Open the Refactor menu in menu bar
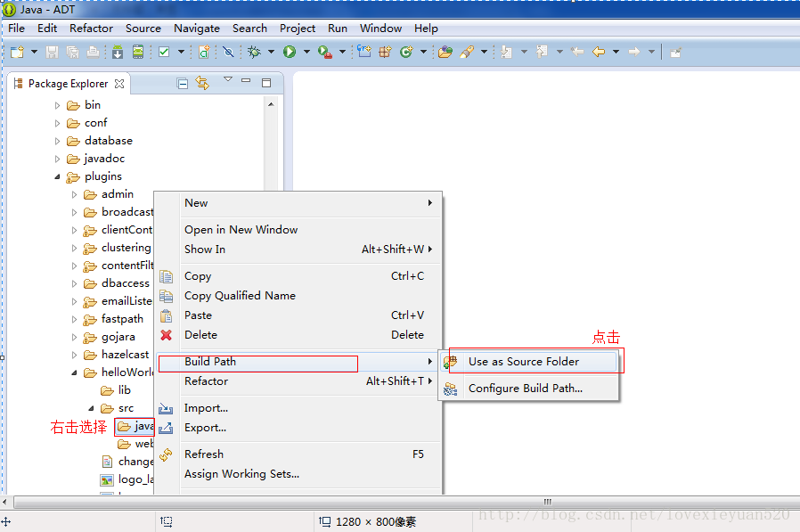This screenshot has height=532, width=800. (92, 29)
